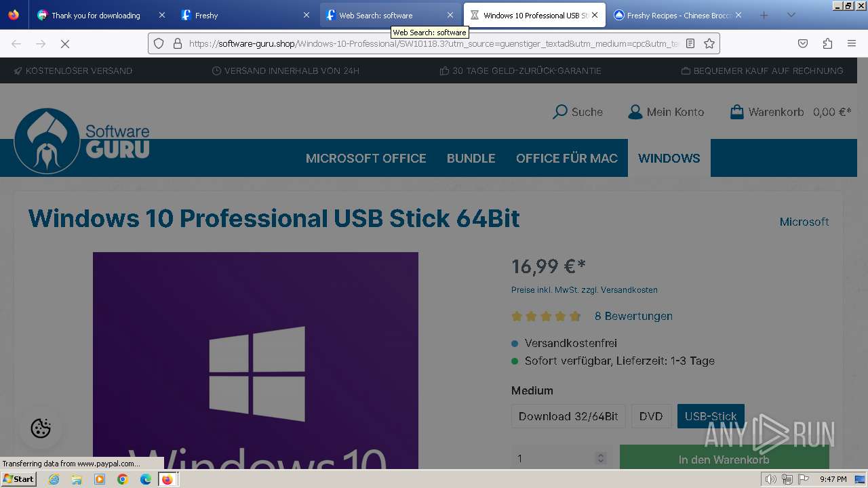Click the Windows 10 product image
The height and width of the screenshot is (488, 868).
(x=256, y=361)
